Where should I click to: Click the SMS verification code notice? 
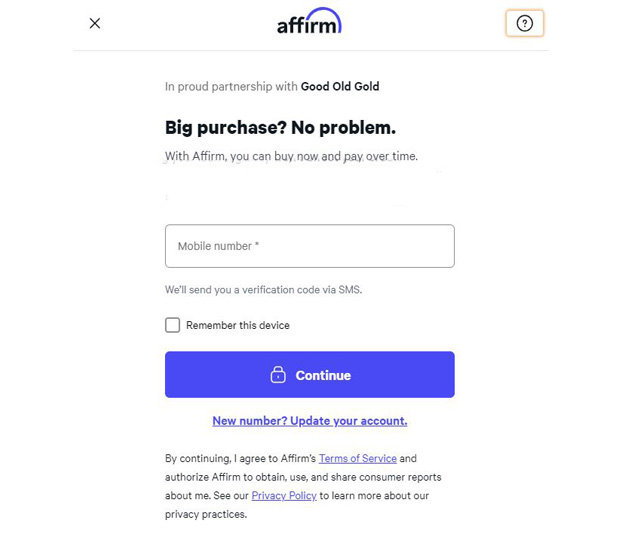click(263, 290)
